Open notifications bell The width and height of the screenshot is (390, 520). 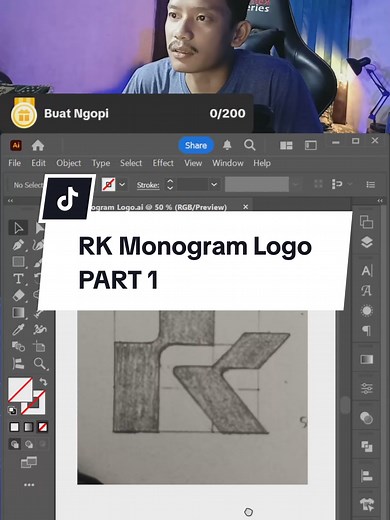coord(227,145)
